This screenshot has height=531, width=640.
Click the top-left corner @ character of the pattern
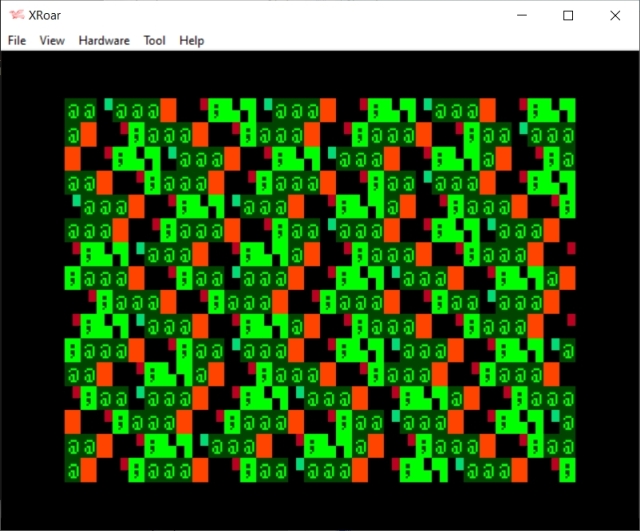click(x=73, y=109)
